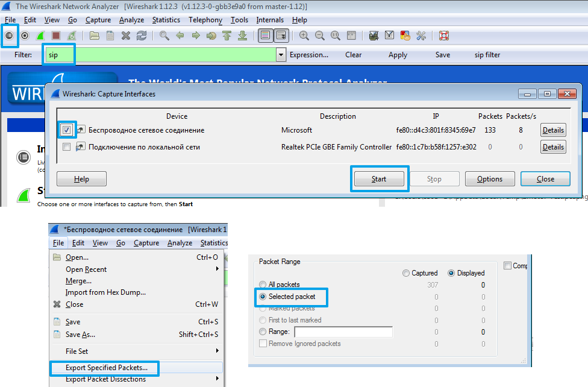Clear the display filter
The width and height of the screenshot is (588, 387).
tap(353, 55)
